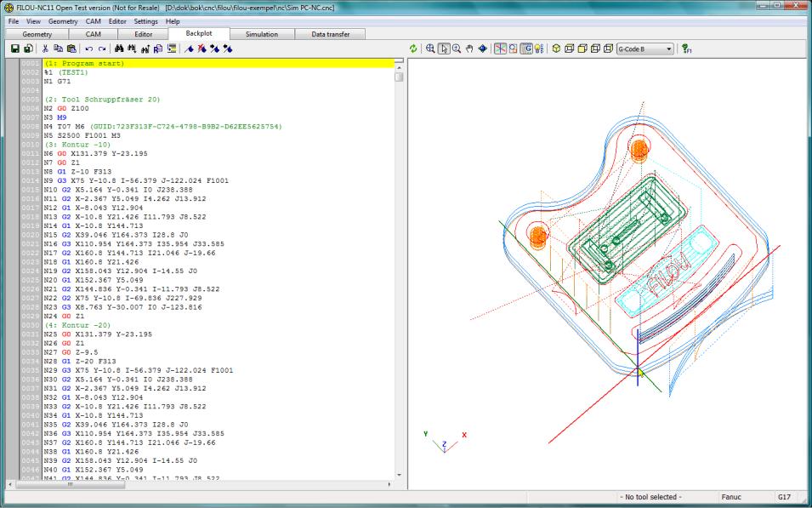Click the yellow-highlighted line list icon

click(x=172, y=49)
